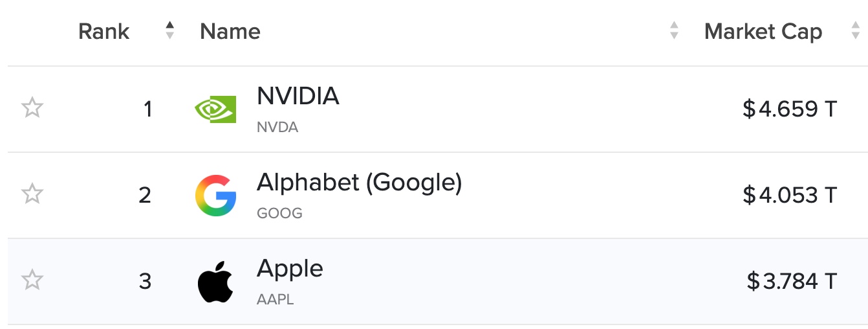The height and width of the screenshot is (329, 868).
Task: Click Apple's $3.784 T market cap
Action: coord(792,281)
